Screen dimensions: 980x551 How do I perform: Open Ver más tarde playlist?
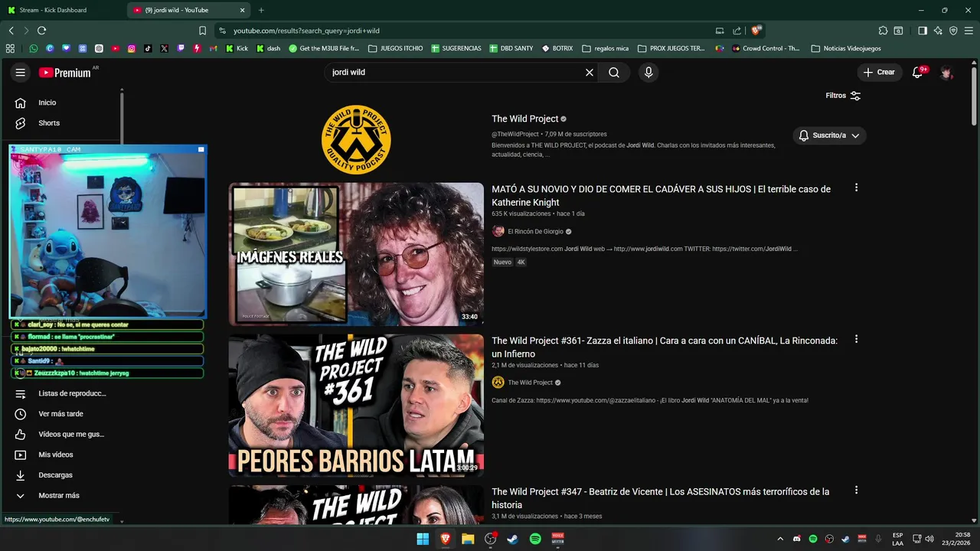(61, 414)
